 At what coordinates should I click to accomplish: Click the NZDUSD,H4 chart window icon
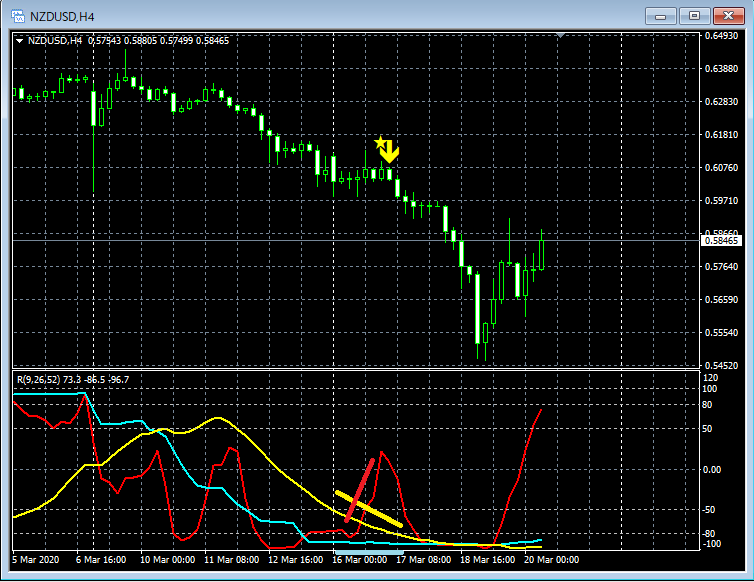tap(18, 16)
